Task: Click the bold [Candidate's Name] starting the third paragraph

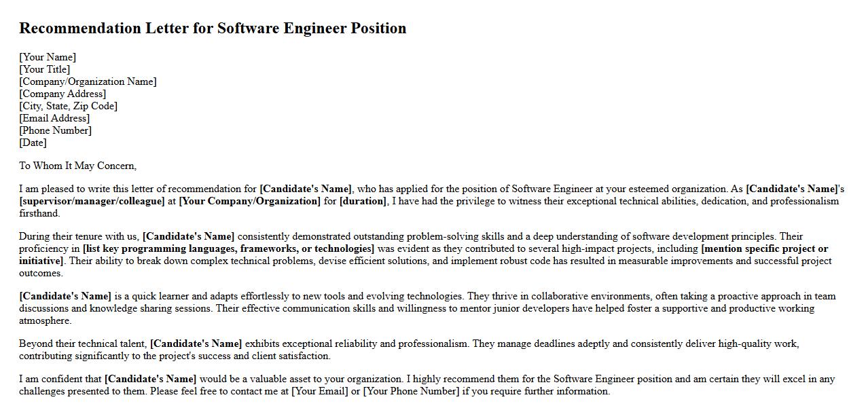Action: [65, 296]
